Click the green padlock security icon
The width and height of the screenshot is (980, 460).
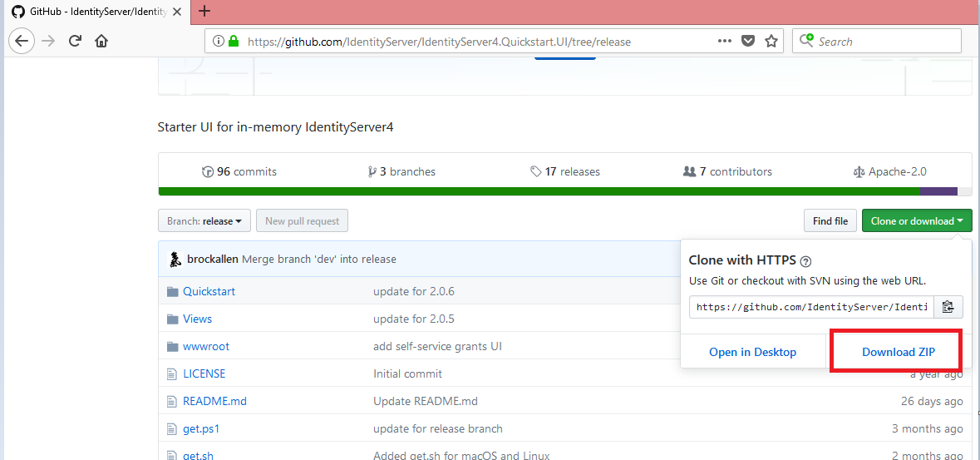coord(234,42)
